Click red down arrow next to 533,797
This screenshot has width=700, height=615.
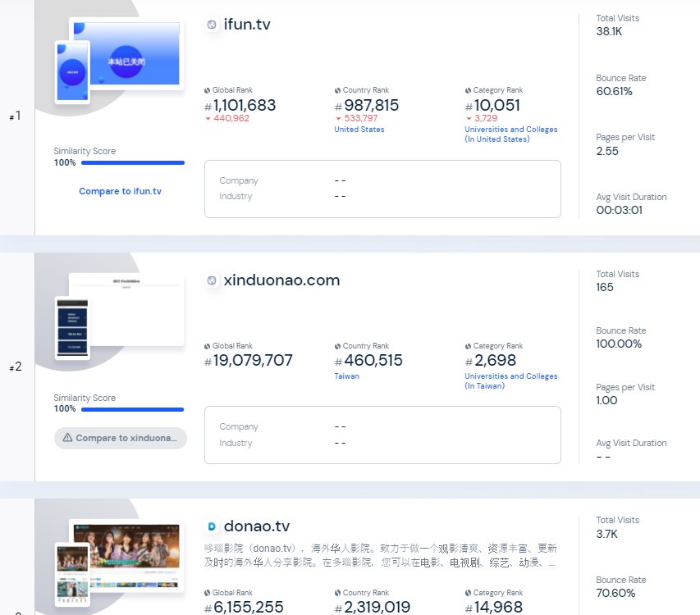(x=338, y=119)
